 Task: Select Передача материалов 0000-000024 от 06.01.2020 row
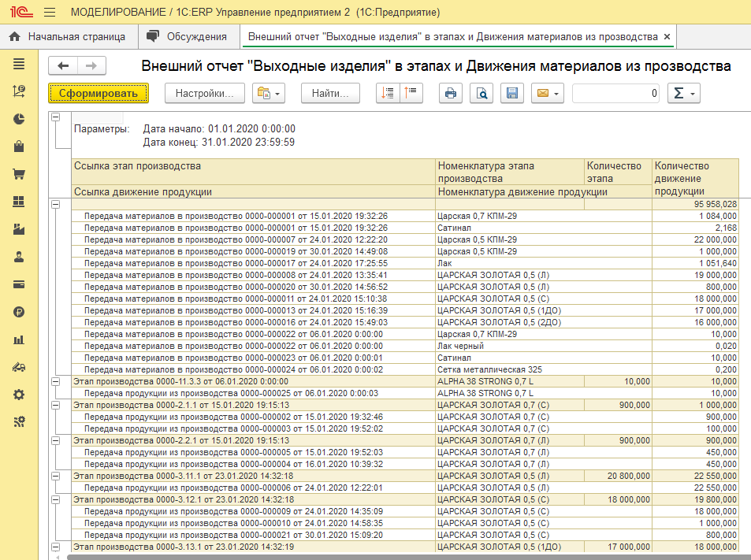(x=254, y=369)
